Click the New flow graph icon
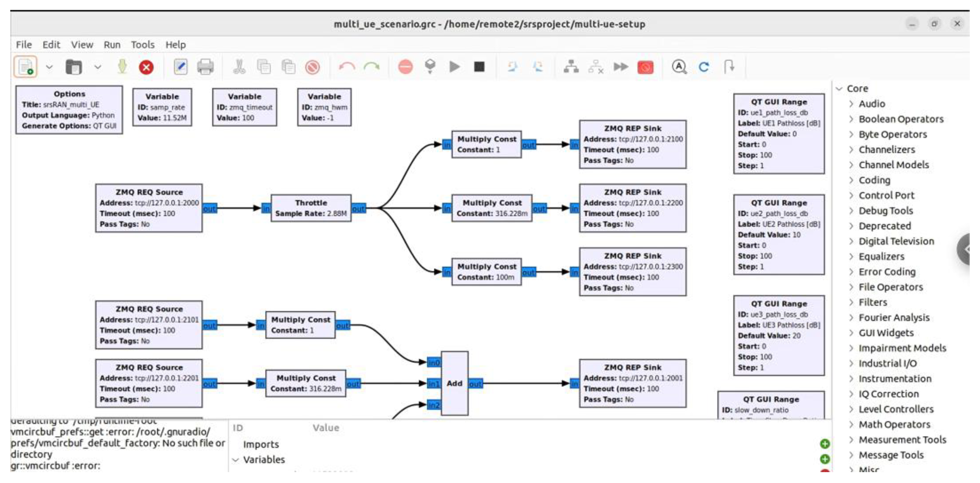The image size is (980, 483). [26, 67]
